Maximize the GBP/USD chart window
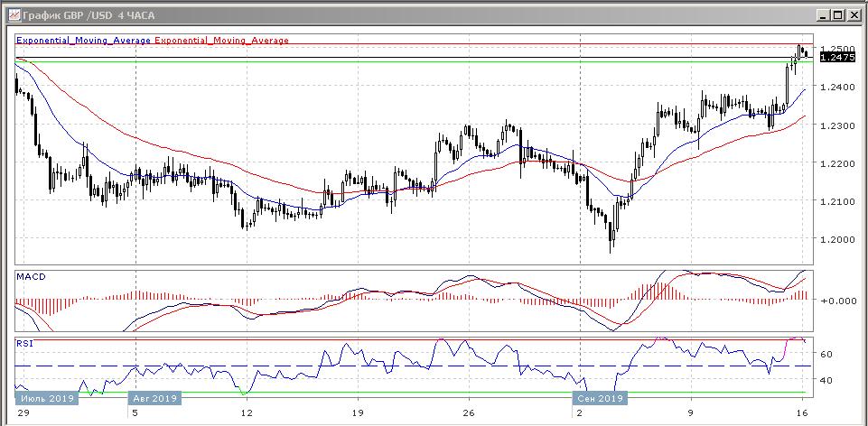This screenshot has height=426, width=868. (x=837, y=14)
